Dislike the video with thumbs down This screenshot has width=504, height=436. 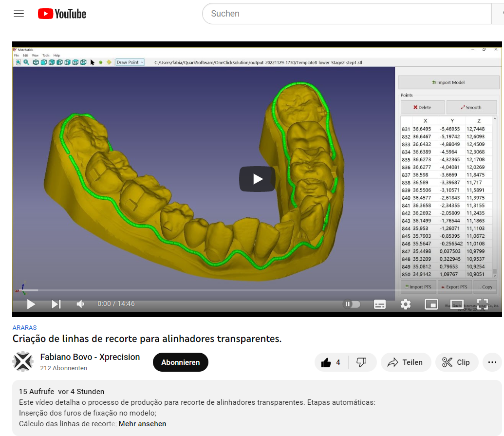361,362
